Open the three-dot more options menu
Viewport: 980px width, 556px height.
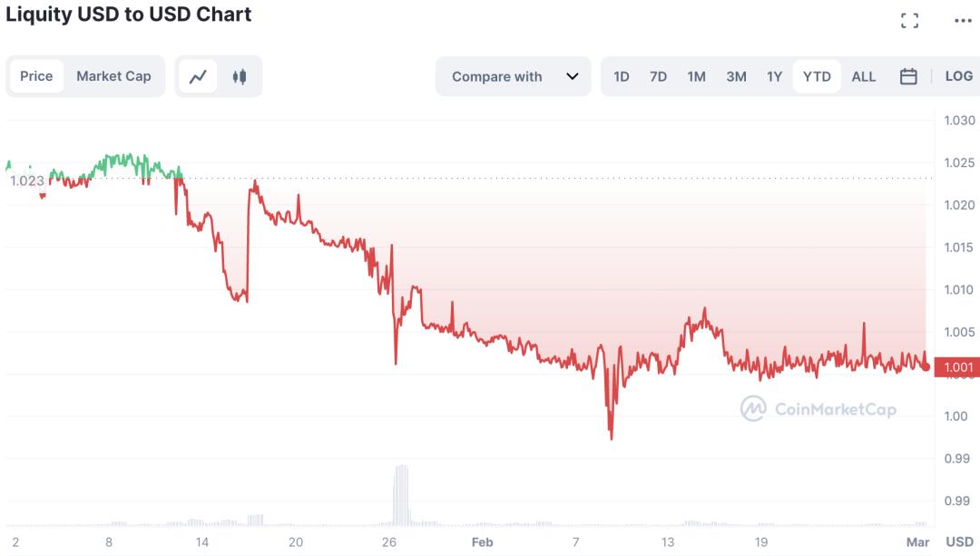pos(962,21)
